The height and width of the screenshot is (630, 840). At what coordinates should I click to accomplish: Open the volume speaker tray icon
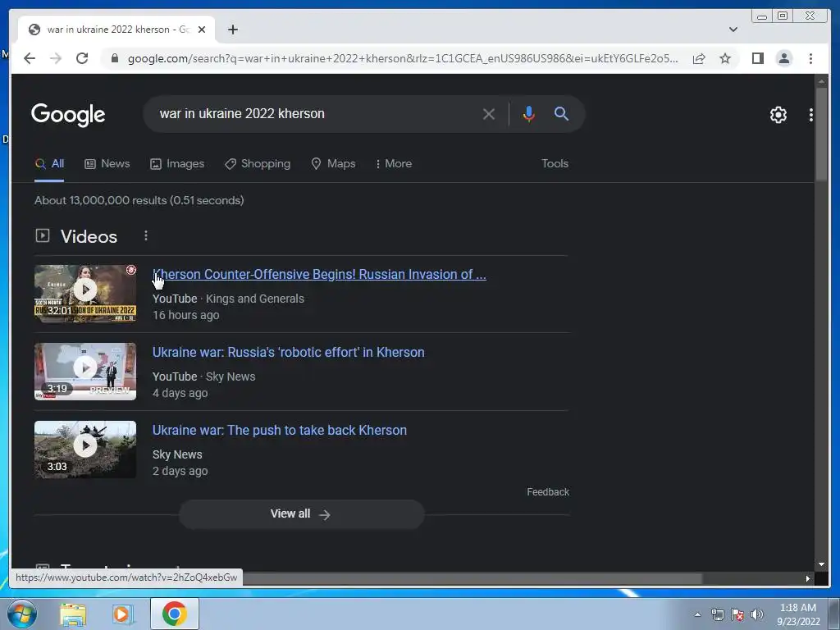tap(757, 614)
